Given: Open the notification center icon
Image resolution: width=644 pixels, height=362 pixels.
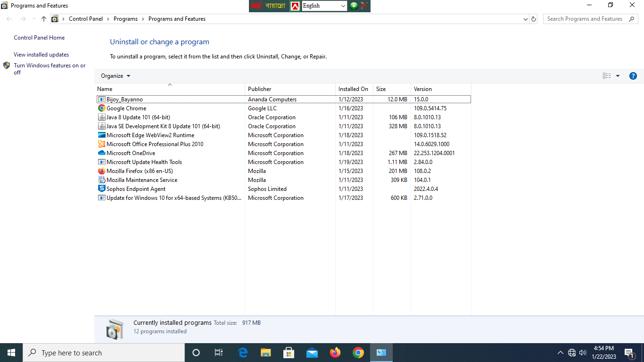Looking at the screenshot, I should point(629,353).
